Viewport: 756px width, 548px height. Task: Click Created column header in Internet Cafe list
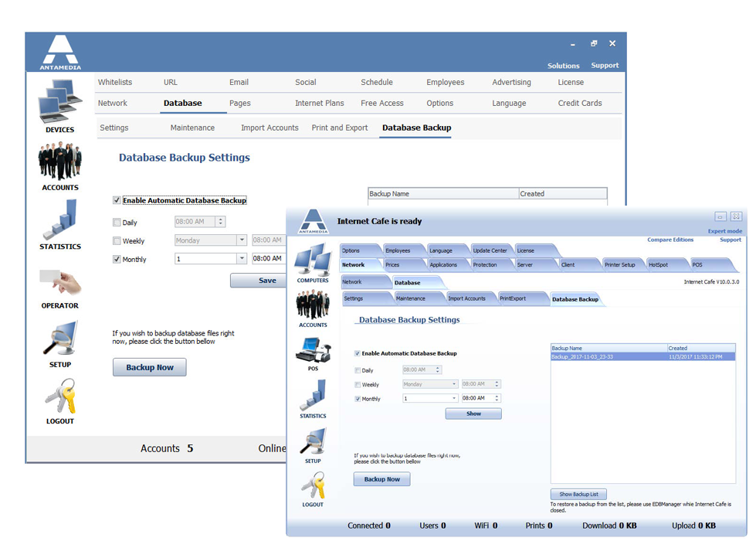tap(701, 349)
